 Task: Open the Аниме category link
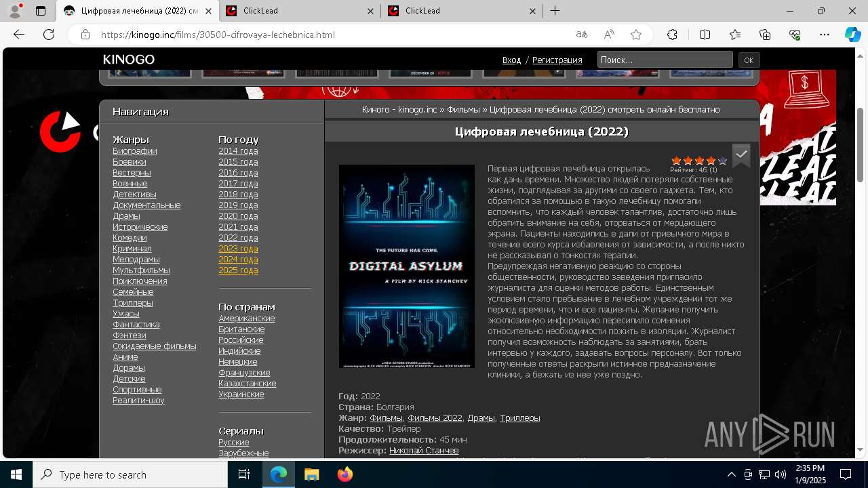125,357
